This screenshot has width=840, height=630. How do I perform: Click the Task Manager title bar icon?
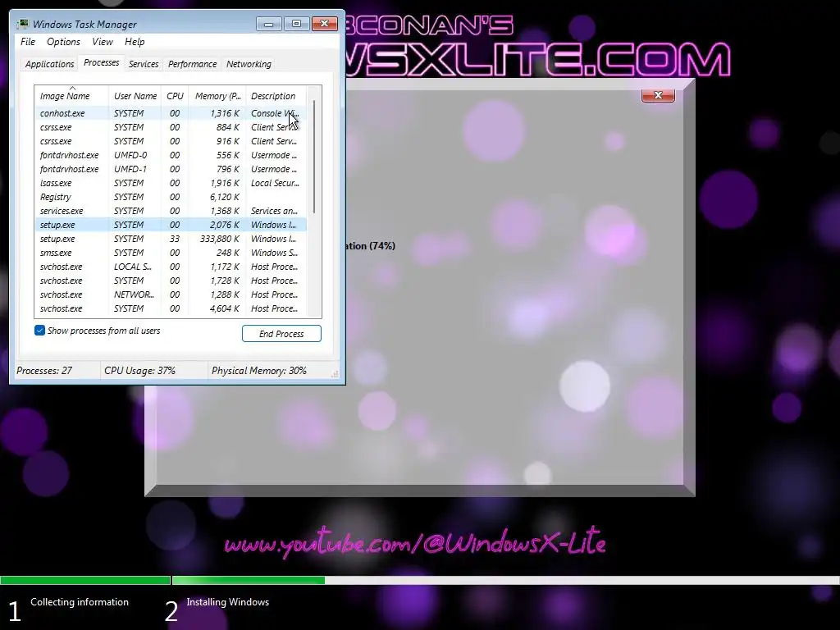23,24
